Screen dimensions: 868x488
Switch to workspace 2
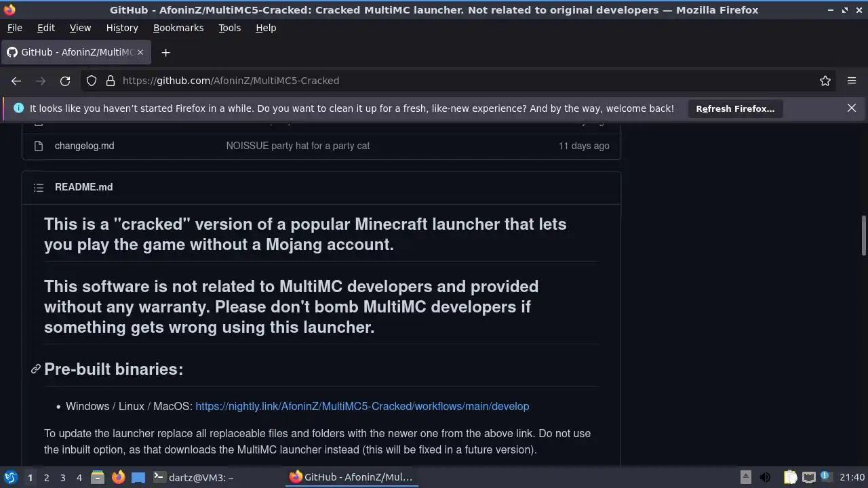pos(46,478)
